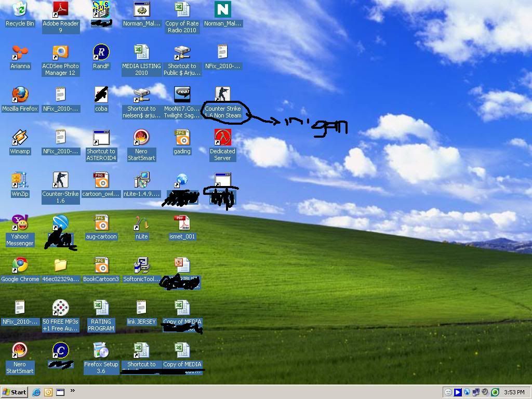Click the Show Desktop Quick Launch icon

tap(60, 392)
